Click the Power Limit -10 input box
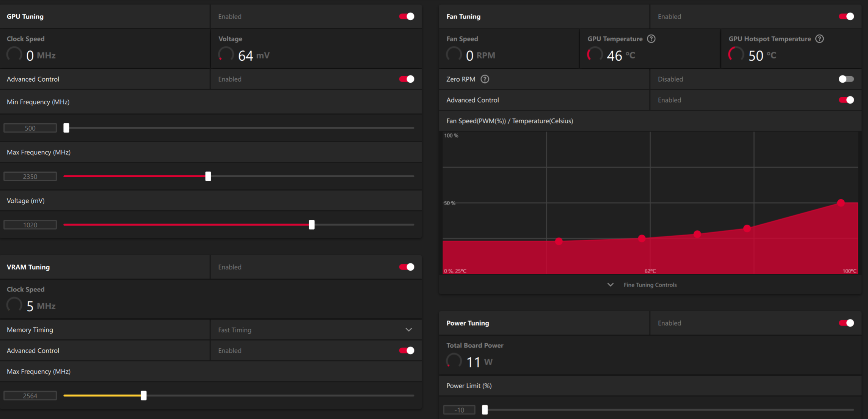868x419 pixels. click(459, 410)
